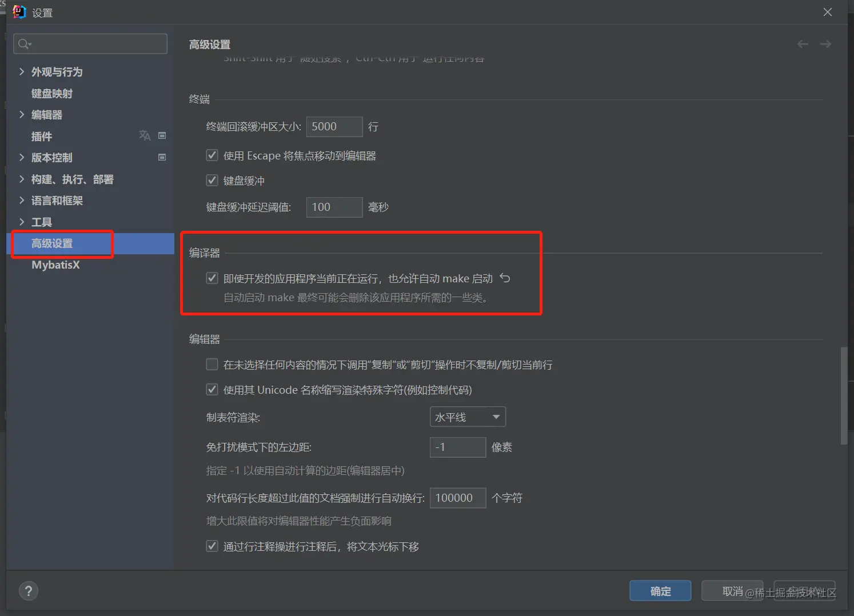Click the 自动启动 make hint text
The height and width of the screenshot is (616, 854).
(x=356, y=298)
